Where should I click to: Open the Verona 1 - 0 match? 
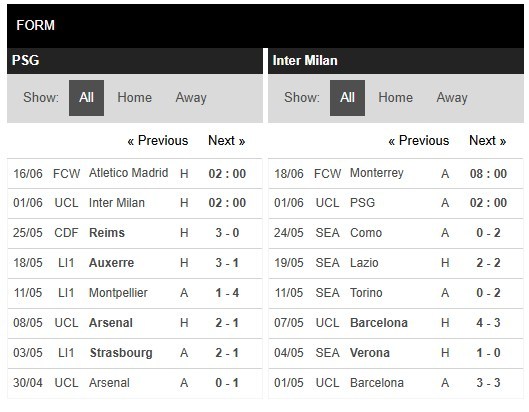[396, 353]
